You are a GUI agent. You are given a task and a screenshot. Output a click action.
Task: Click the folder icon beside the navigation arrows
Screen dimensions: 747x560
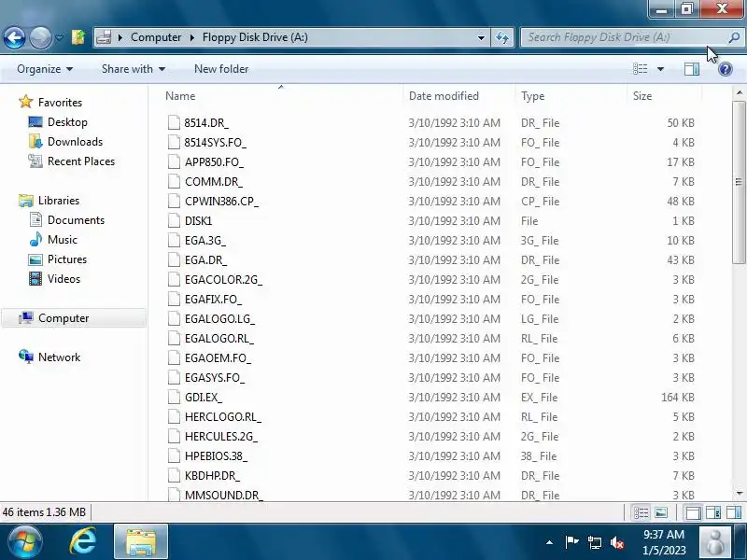(x=78, y=37)
